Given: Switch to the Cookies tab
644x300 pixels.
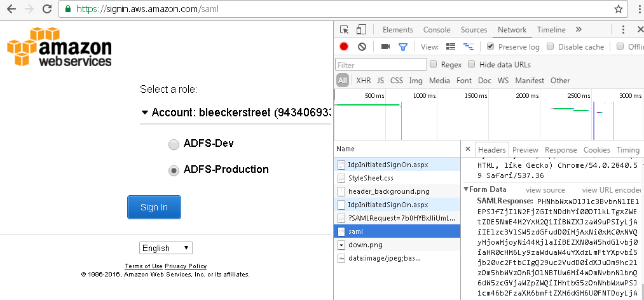Looking at the screenshot, I should tap(597, 150).
